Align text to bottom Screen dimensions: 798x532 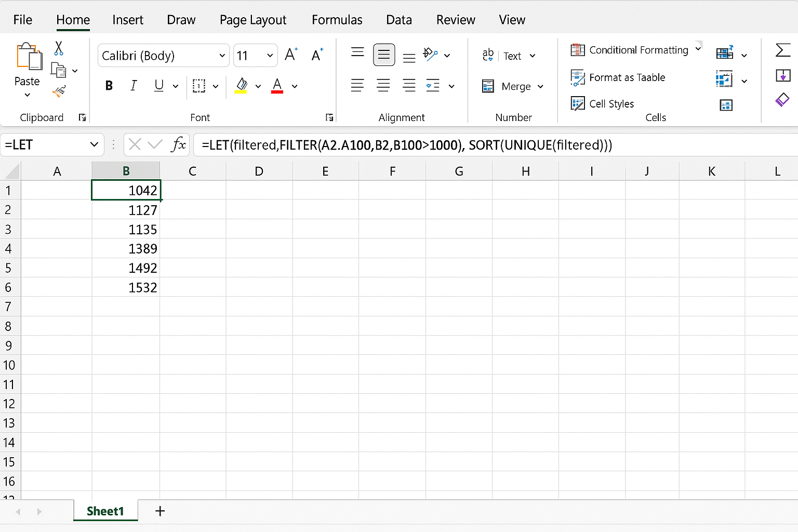(409, 58)
